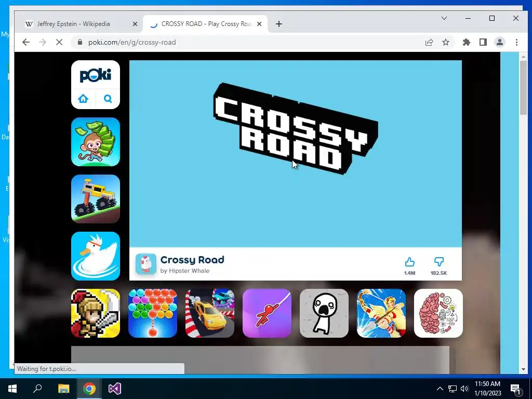
Task: Open Chrome profile menu
Action: point(500,42)
